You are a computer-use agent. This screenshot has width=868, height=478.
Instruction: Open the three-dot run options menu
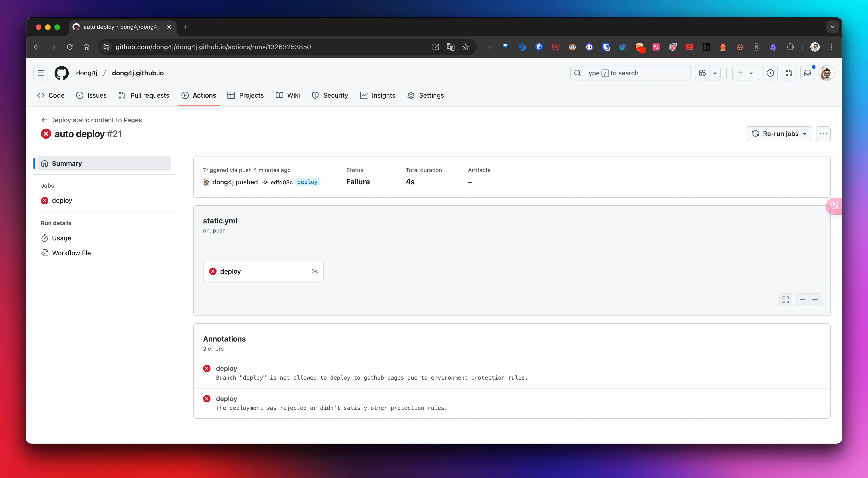pos(823,134)
